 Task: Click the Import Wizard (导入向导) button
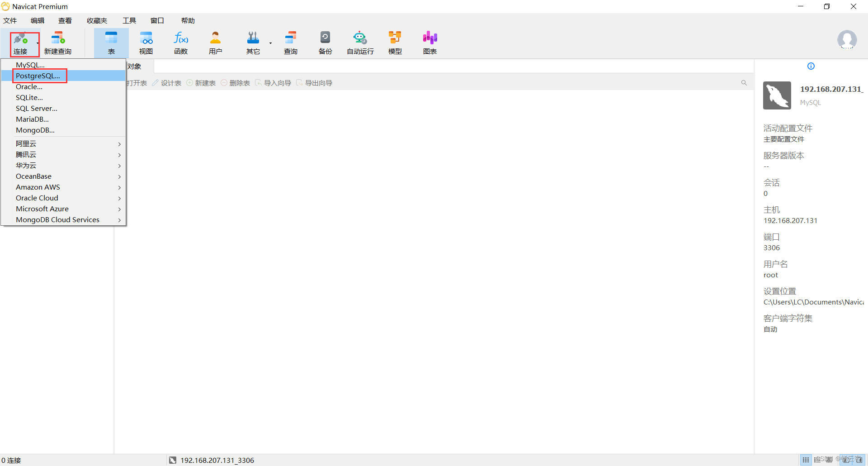(x=273, y=83)
